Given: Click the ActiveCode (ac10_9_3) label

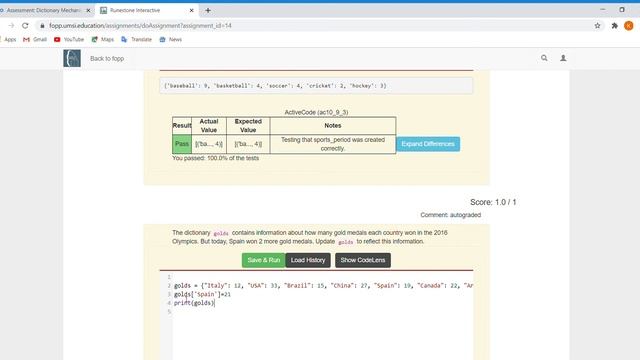Looking at the screenshot, I should (316, 112).
